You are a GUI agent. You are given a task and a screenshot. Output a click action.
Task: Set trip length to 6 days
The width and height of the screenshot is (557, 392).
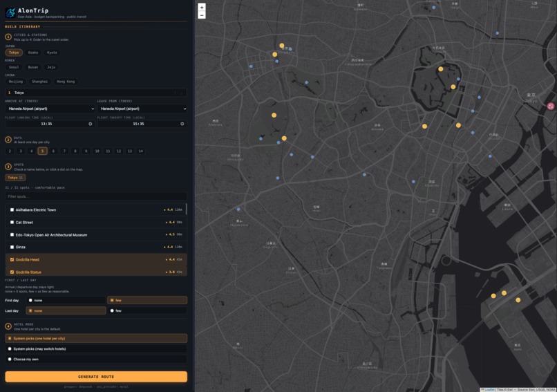pos(53,151)
